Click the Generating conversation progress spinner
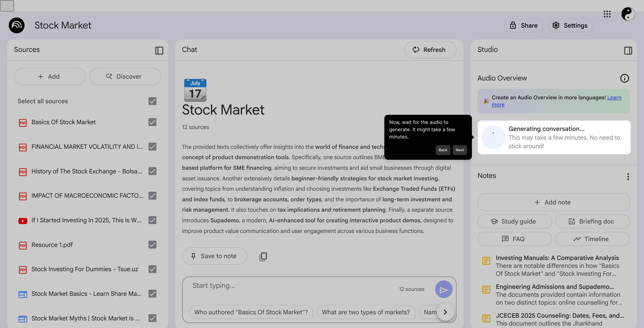The height and width of the screenshot is (328, 644). tap(493, 137)
